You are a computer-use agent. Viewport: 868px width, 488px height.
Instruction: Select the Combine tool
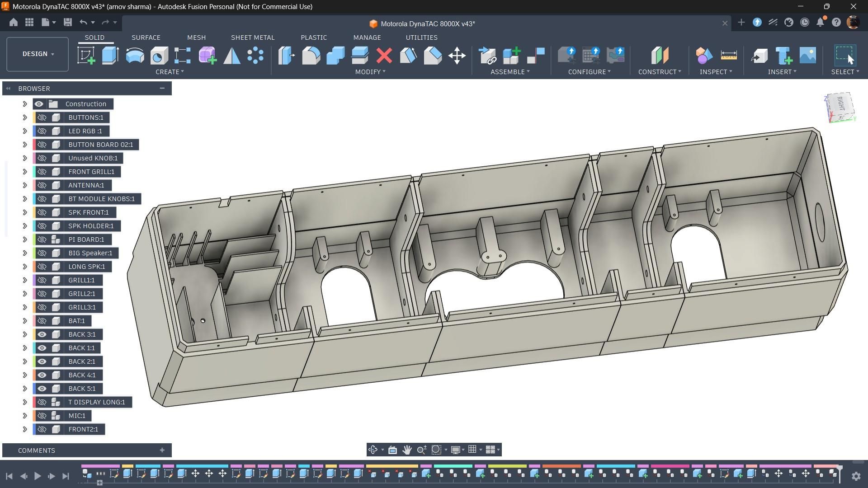pyautogui.click(x=335, y=56)
